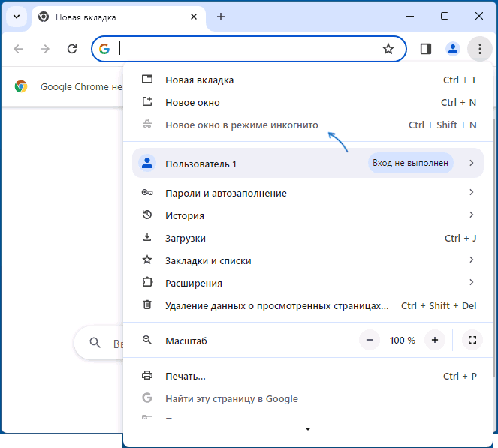Image resolution: width=498 pixels, height=448 pixels.
Task: Click the Chrome logo in info bar
Action: click(x=21, y=86)
